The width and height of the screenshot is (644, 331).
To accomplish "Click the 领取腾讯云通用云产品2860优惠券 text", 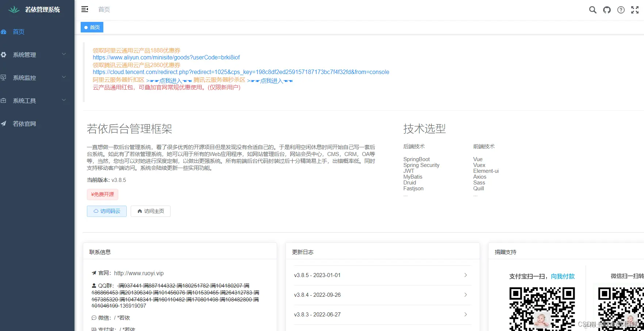I will [137, 65].
